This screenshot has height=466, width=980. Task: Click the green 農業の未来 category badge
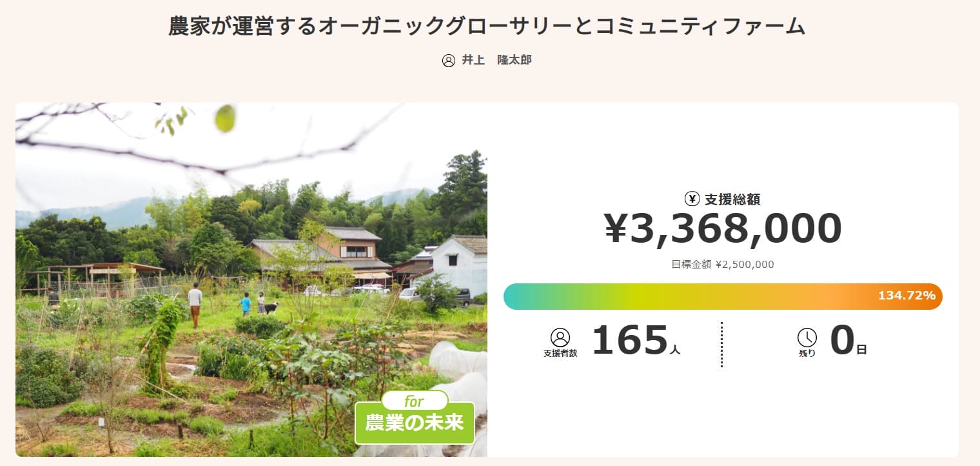(x=415, y=423)
